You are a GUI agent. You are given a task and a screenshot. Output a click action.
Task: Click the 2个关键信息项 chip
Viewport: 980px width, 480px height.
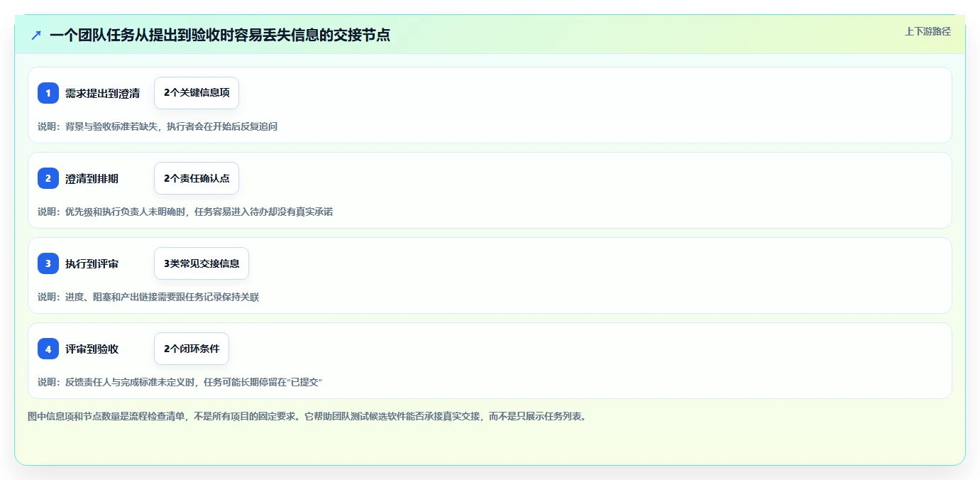(x=197, y=93)
